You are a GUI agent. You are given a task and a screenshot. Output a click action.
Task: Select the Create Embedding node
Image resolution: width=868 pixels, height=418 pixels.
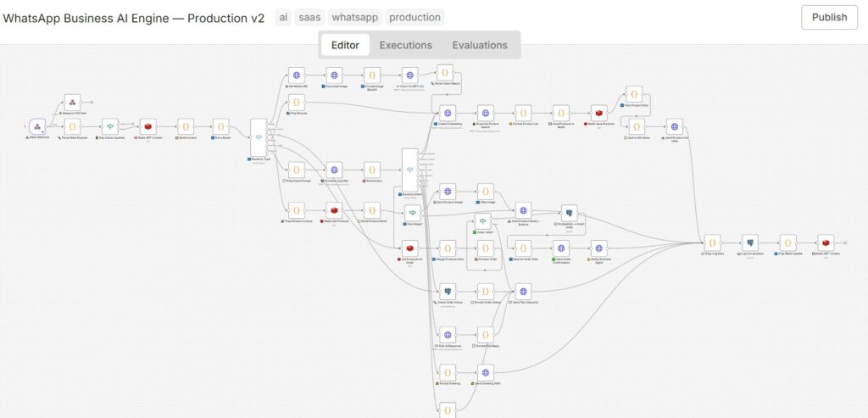[448, 113]
